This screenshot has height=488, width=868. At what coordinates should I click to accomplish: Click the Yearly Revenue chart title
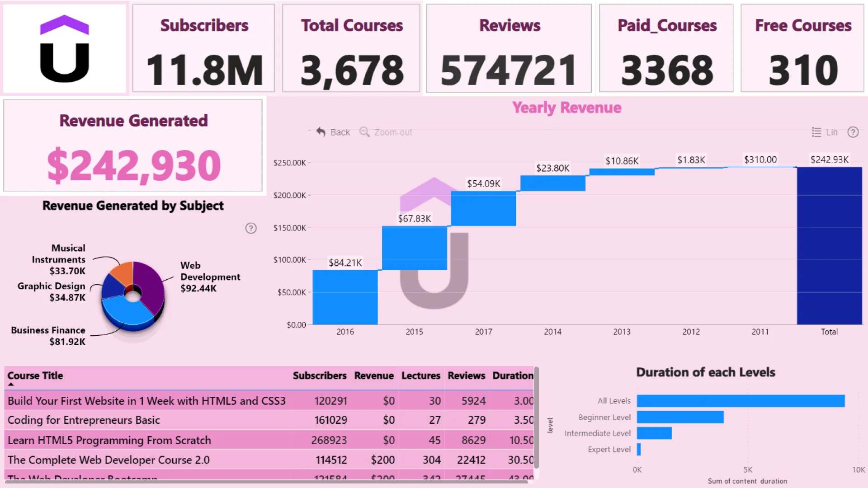tap(566, 108)
